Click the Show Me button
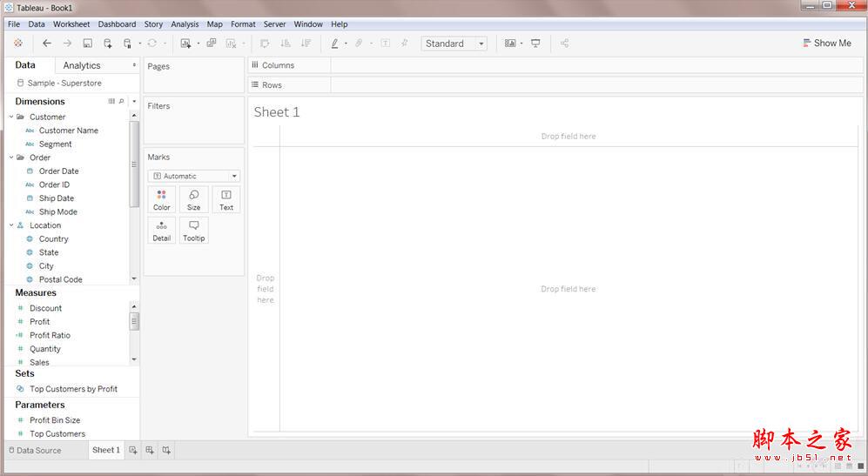 (x=826, y=44)
